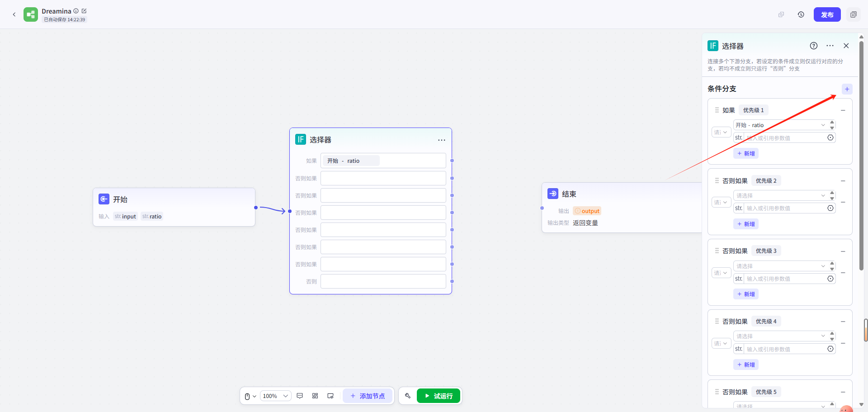The width and height of the screenshot is (868, 412).
Task: Open the wrench debug tool
Action: coord(408,396)
